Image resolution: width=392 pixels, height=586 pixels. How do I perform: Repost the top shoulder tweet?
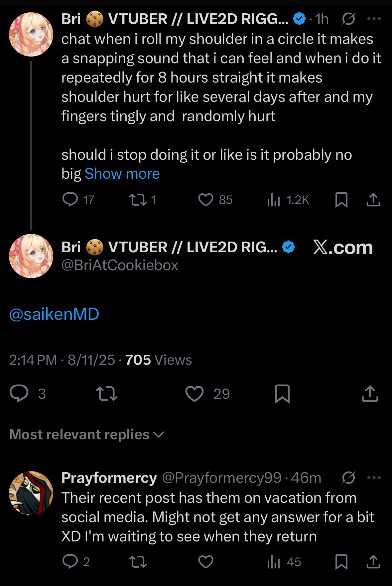point(138,200)
